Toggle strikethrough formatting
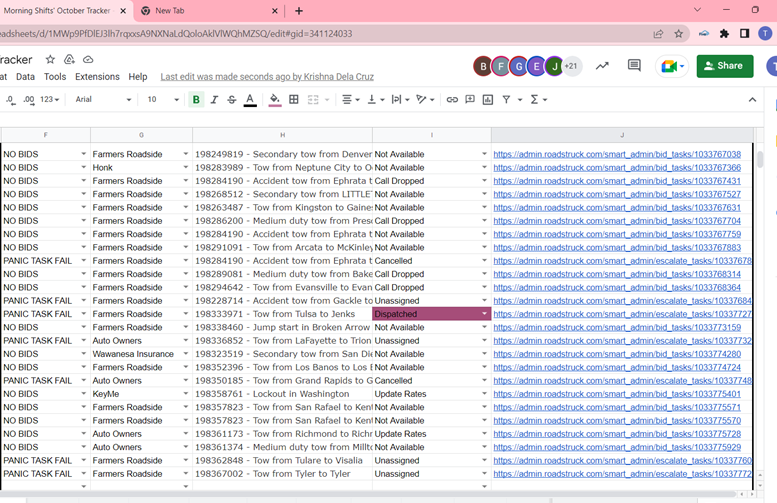This screenshot has height=503, width=777. 232,100
